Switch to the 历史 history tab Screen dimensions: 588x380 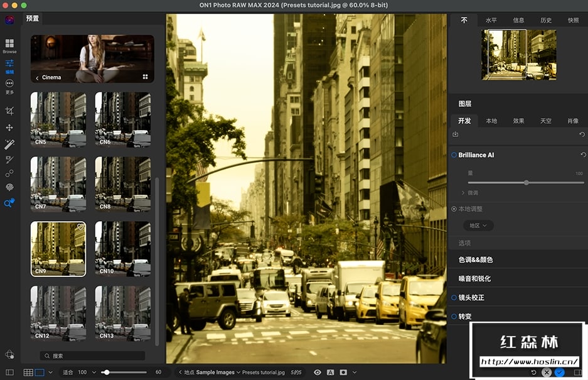(546, 20)
